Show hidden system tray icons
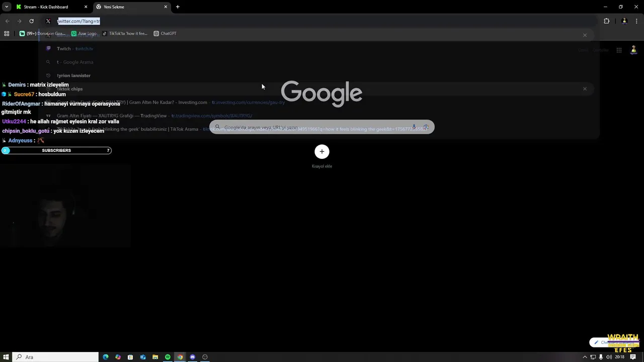Viewport: 644px width, 362px height. (x=585, y=357)
